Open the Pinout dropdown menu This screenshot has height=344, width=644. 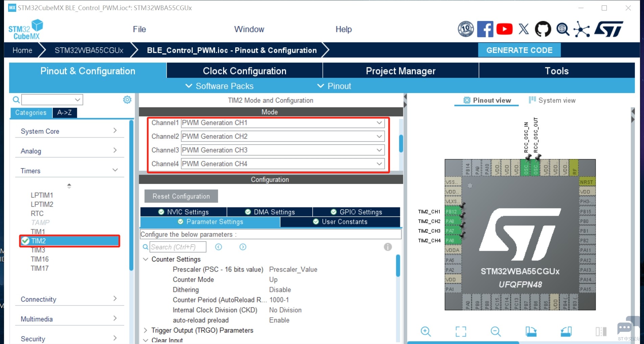(x=334, y=86)
